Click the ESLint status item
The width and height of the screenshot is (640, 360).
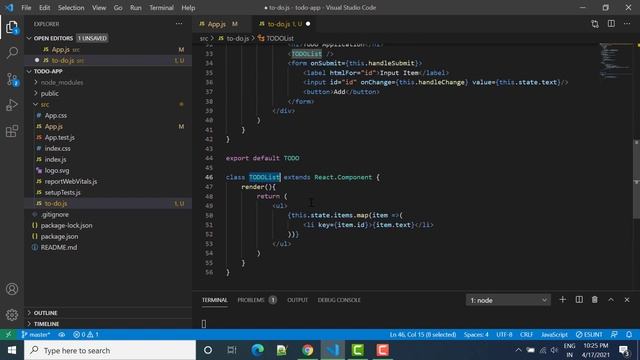click(589, 334)
